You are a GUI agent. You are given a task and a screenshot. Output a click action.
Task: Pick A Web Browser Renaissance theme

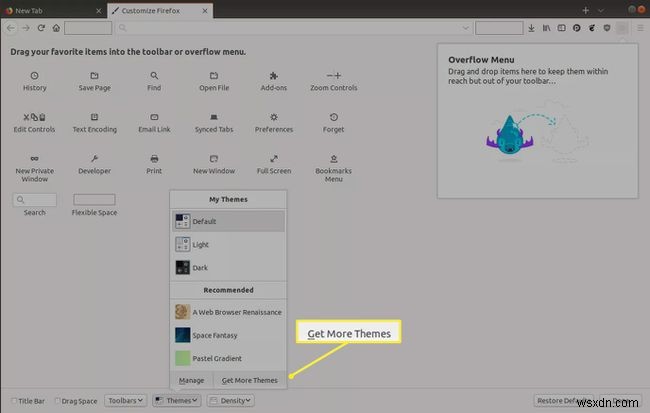tap(228, 312)
